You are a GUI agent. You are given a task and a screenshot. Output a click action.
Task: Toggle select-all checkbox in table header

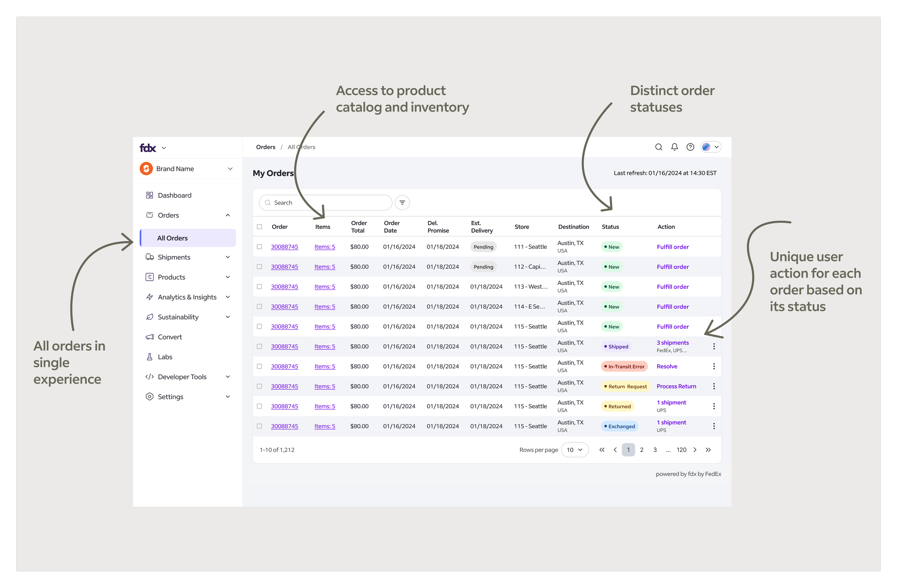pyautogui.click(x=259, y=227)
